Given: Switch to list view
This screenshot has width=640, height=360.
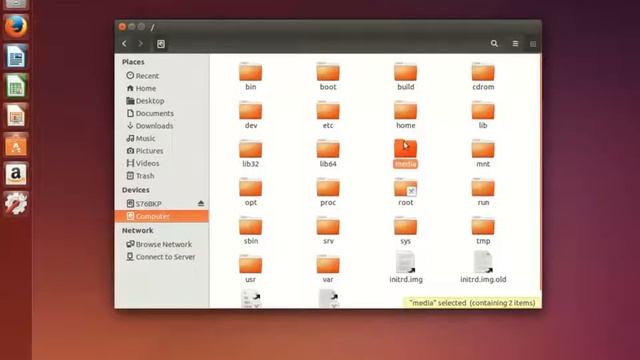Looking at the screenshot, I should (515, 43).
